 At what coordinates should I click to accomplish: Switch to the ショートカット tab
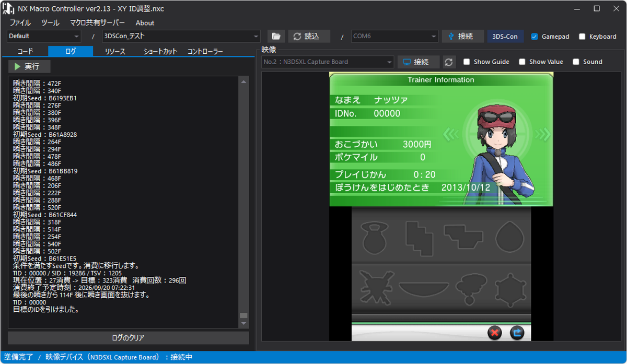click(160, 51)
